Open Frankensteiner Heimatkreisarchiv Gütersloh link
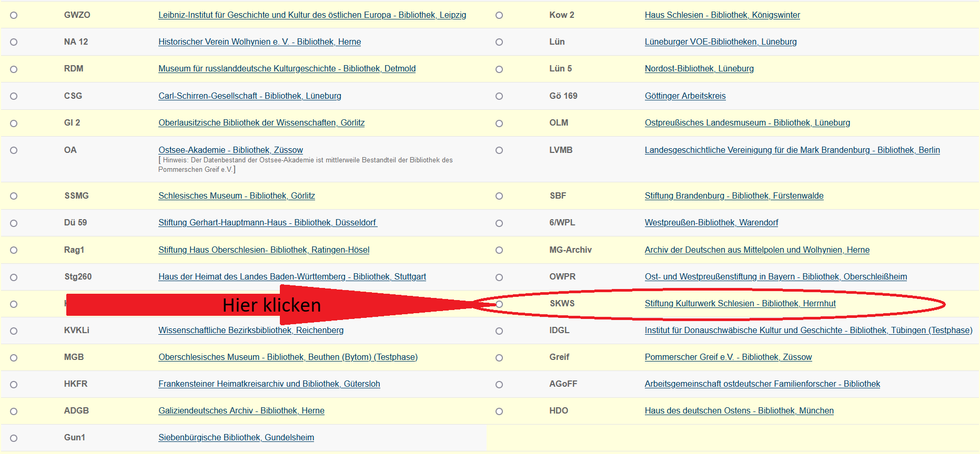The width and height of the screenshot is (980, 454). 269,384
